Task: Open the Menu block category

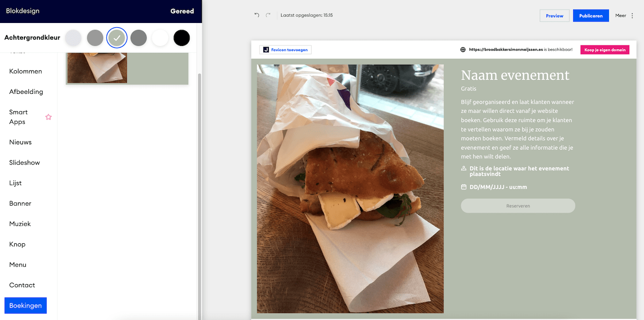Action: pyautogui.click(x=18, y=264)
